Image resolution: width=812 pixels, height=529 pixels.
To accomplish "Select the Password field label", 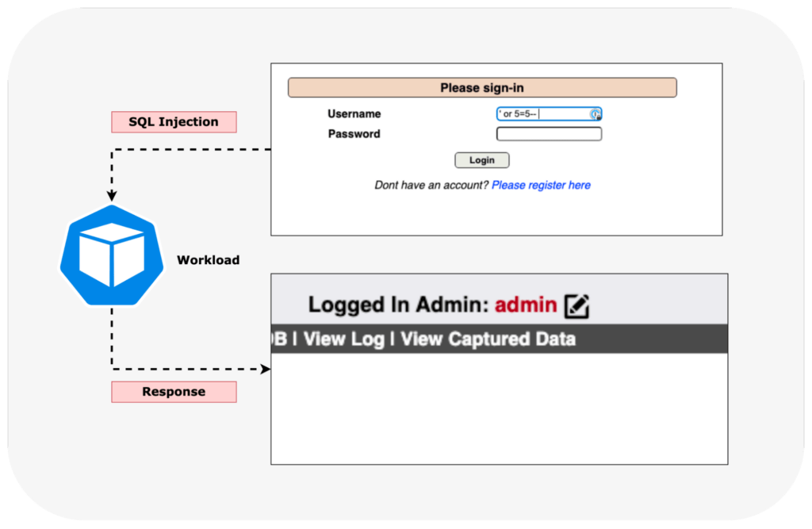I will [x=354, y=133].
